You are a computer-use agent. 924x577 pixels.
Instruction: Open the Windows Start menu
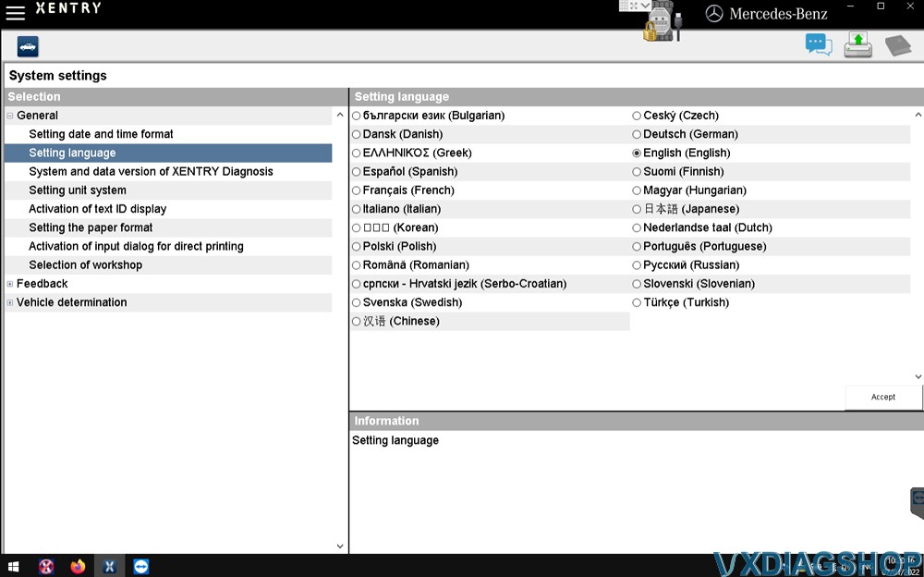point(13,567)
